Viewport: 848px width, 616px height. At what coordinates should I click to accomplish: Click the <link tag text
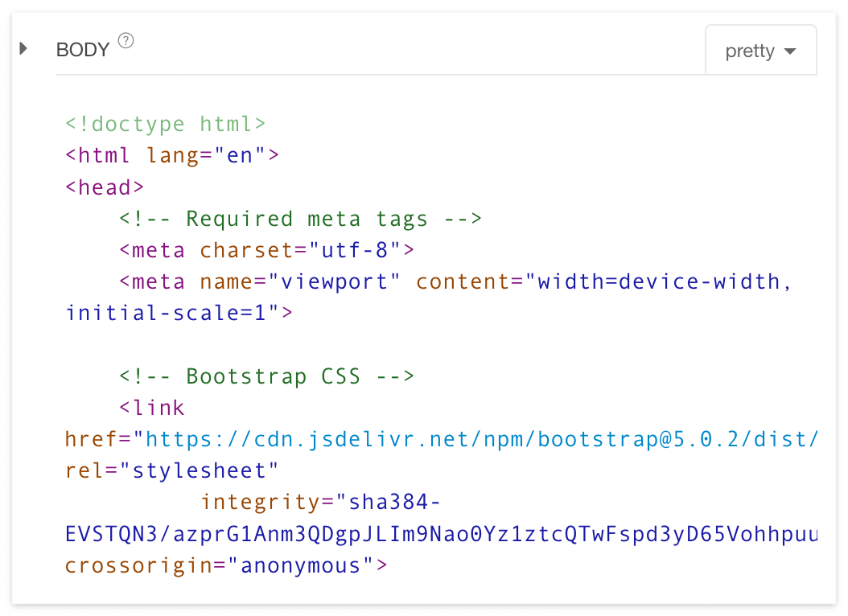[152, 408]
